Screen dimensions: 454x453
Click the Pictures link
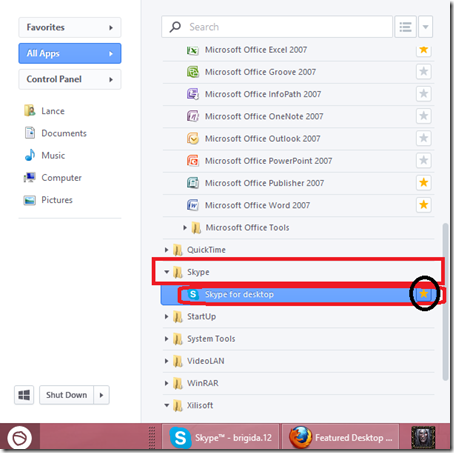pyautogui.click(x=57, y=200)
